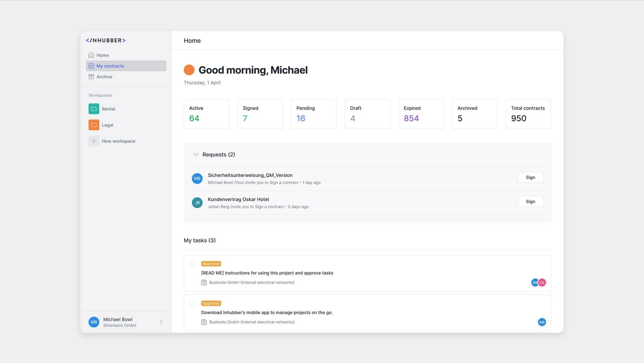Click the MB avatar on Sicherheitsunterweisung request

pyautogui.click(x=197, y=178)
